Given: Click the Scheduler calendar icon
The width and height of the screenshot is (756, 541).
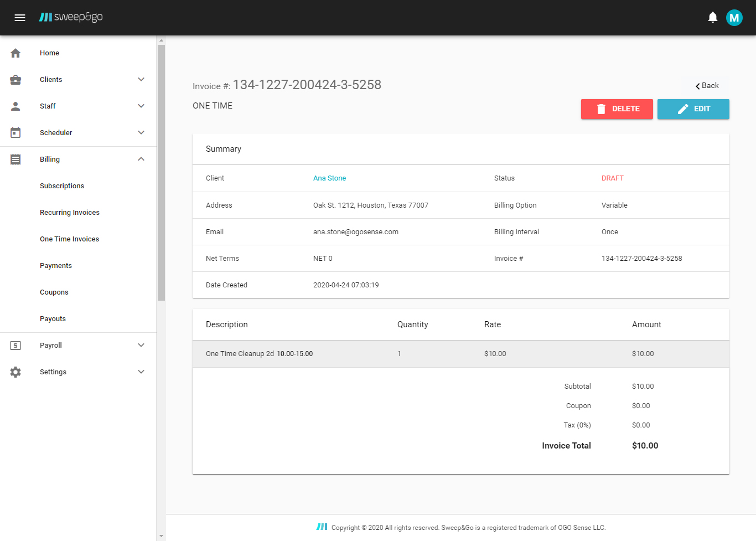Looking at the screenshot, I should (x=15, y=133).
